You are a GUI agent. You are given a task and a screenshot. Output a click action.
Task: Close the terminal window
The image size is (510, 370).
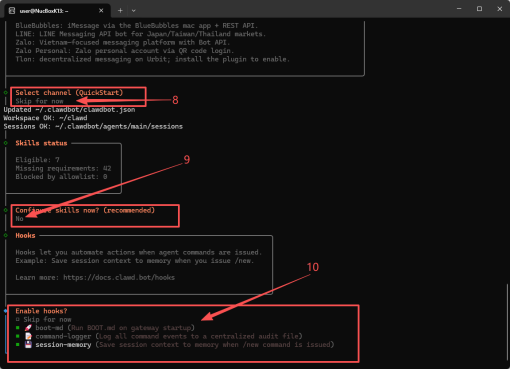(499, 9)
